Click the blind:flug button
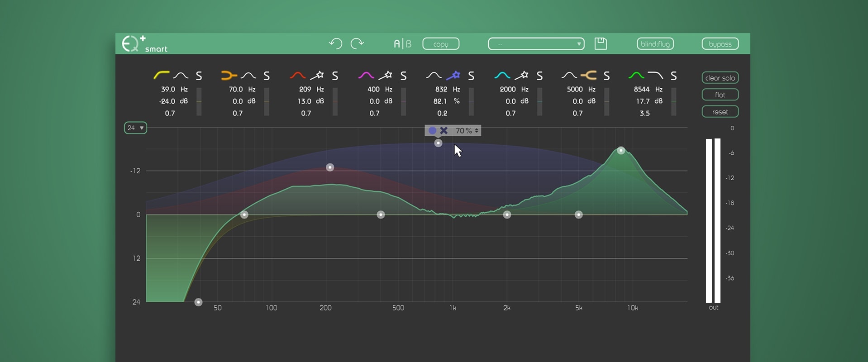The height and width of the screenshot is (362, 868). (x=655, y=44)
